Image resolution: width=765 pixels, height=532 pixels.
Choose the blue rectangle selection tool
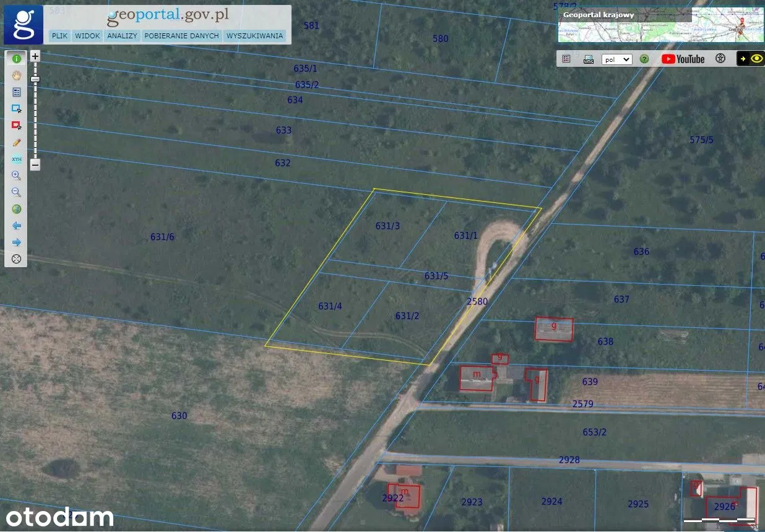17,109
